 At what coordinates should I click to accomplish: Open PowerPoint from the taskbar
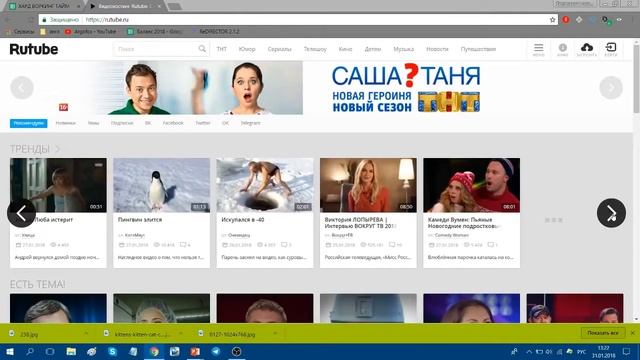pyautogui.click(x=195, y=352)
